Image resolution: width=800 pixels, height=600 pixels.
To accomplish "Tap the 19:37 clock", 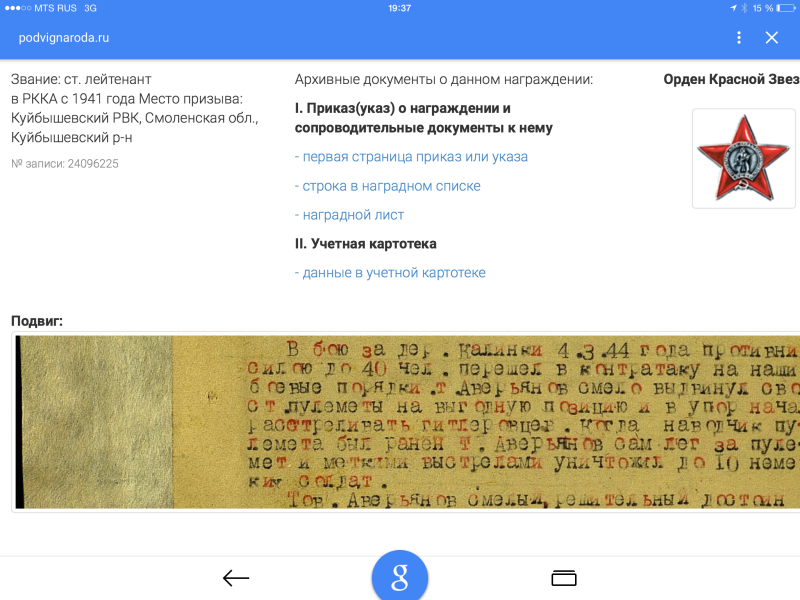I will point(399,8).
